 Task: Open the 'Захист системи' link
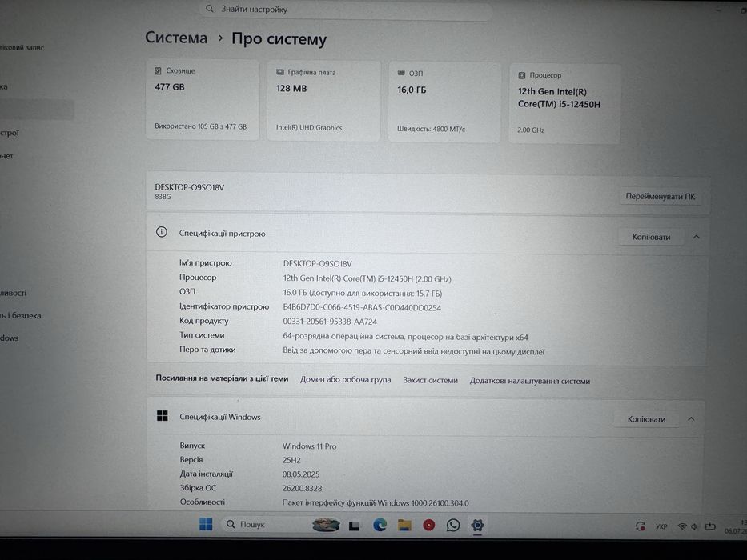click(430, 381)
